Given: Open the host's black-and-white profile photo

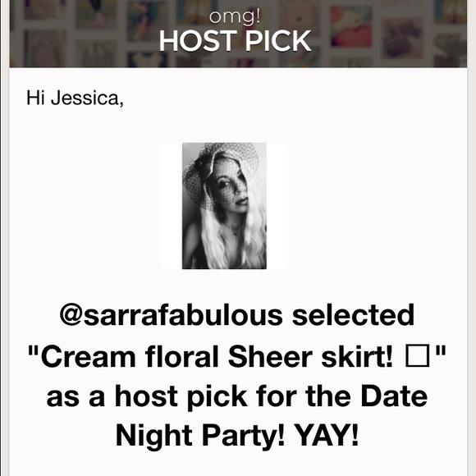Looking at the screenshot, I should (224, 205).
